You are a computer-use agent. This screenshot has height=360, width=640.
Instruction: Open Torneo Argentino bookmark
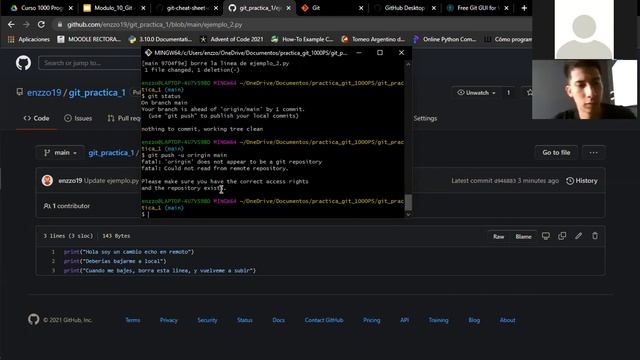pyautogui.click(x=373, y=39)
